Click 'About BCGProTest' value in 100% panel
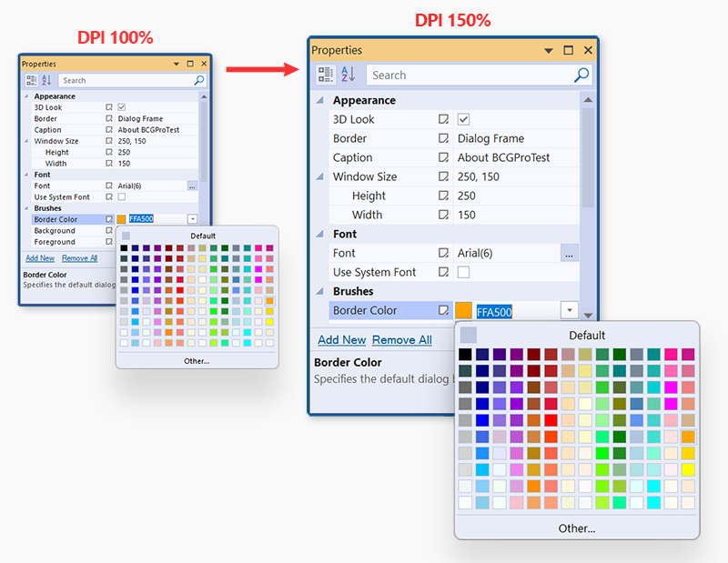Image resolution: width=728 pixels, height=563 pixels. (148, 129)
